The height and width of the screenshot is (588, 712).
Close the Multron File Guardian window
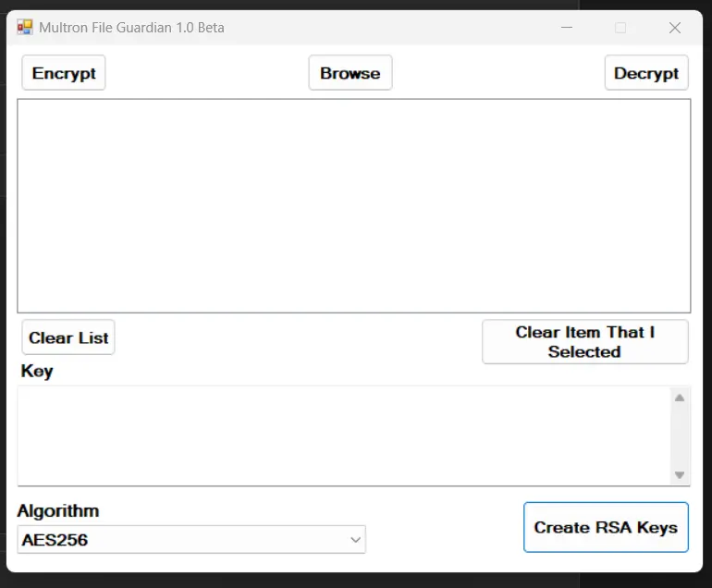675,27
